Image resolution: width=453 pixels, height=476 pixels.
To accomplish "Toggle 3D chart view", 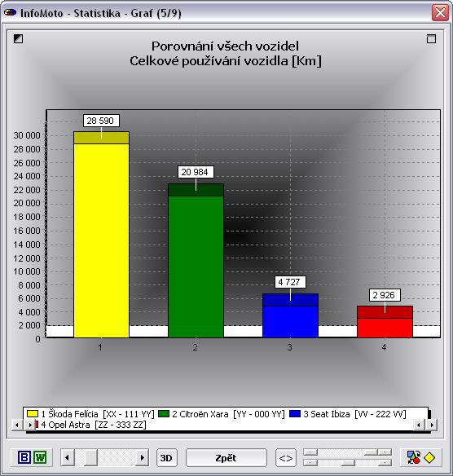I will 166,457.
